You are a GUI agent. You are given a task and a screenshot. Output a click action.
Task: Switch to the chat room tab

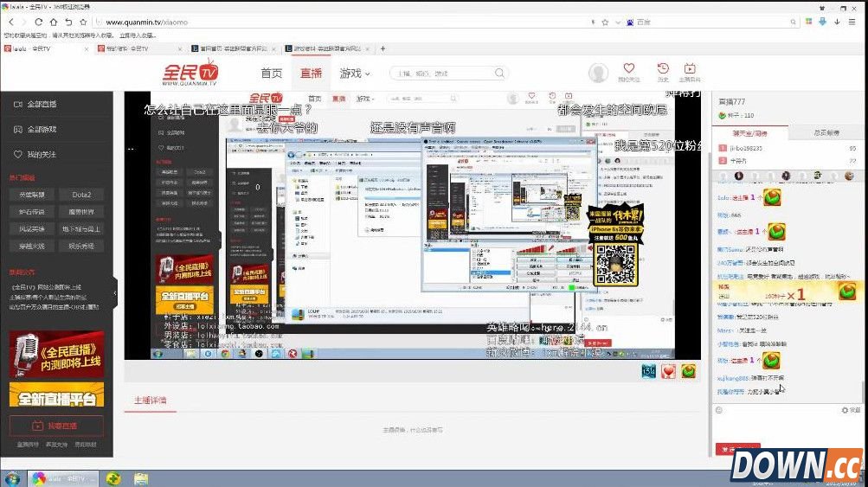[749, 132]
